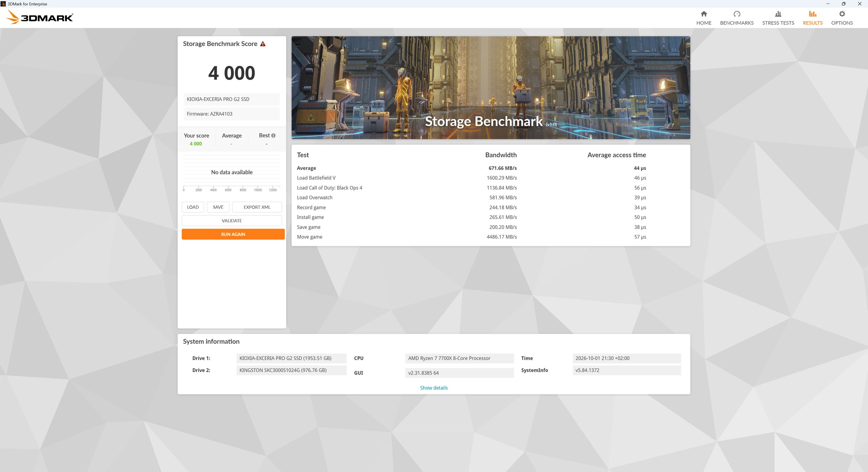Click the CPU AMD Ryzen field
The image size is (868, 472).
(x=459, y=358)
